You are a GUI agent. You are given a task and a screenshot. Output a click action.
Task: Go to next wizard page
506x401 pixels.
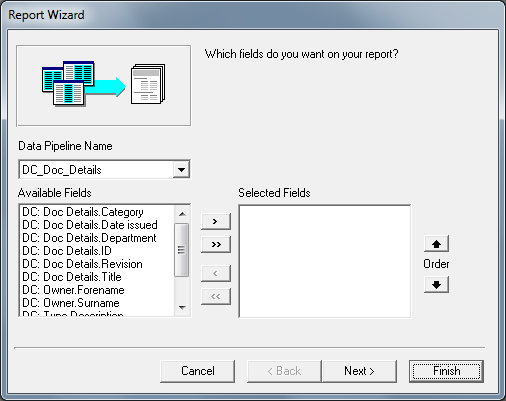(359, 371)
